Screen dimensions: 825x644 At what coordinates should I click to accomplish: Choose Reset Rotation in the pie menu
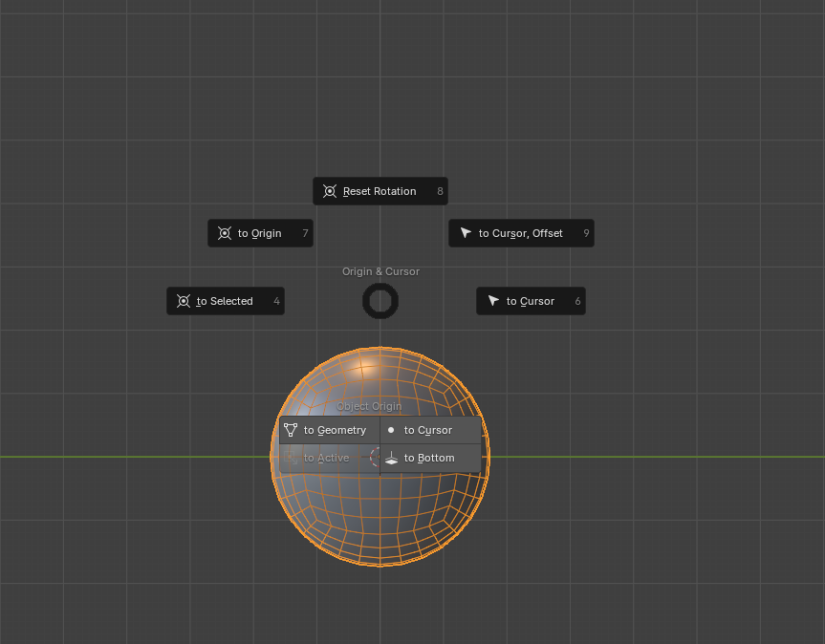(380, 191)
